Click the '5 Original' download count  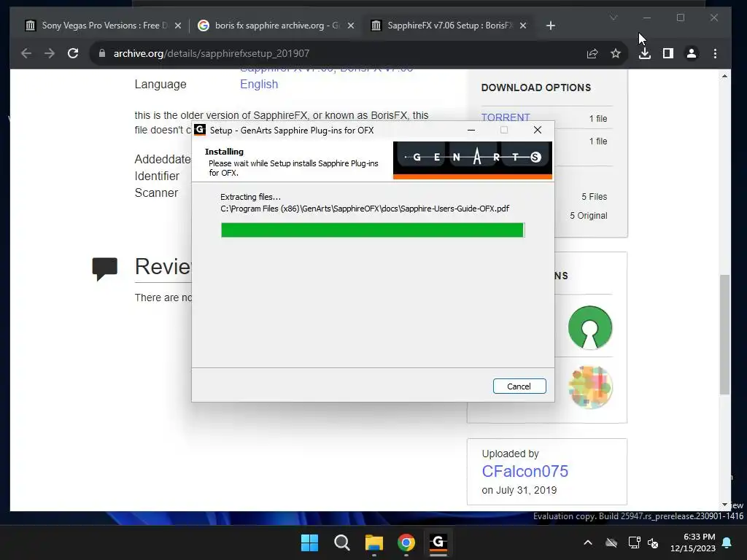click(x=589, y=216)
